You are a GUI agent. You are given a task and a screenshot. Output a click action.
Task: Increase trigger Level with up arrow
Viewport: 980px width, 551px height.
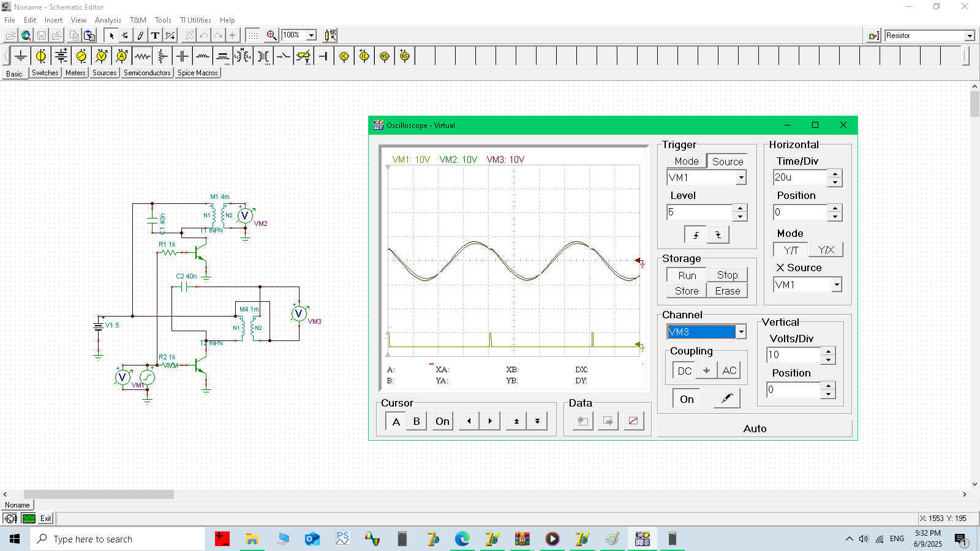coord(740,208)
